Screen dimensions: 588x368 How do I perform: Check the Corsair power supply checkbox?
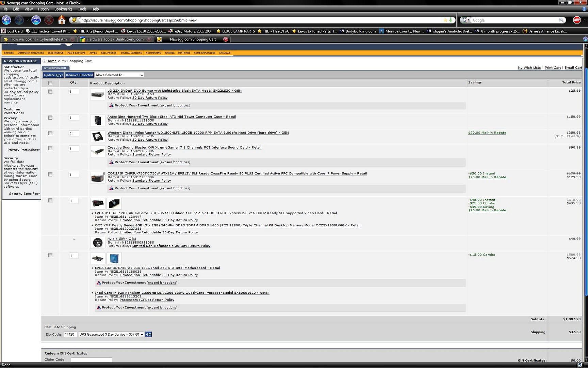pyautogui.click(x=50, y=174)
